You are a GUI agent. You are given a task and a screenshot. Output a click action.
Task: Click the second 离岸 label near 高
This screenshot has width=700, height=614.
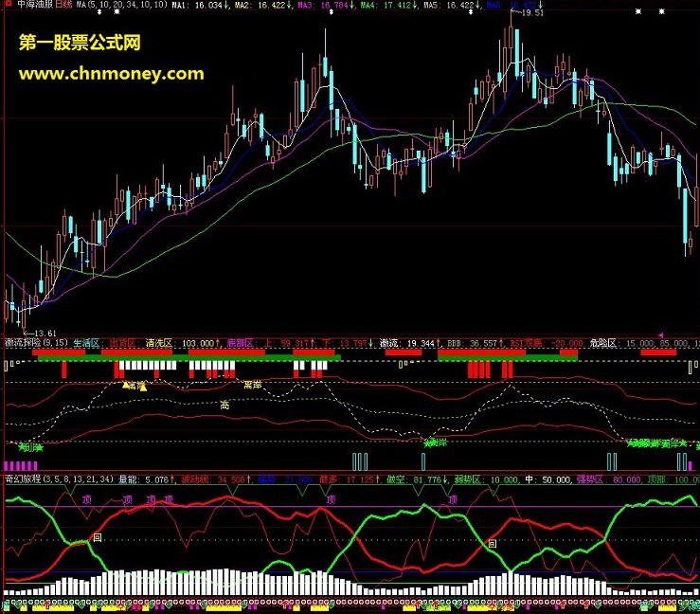click(253, 385)
